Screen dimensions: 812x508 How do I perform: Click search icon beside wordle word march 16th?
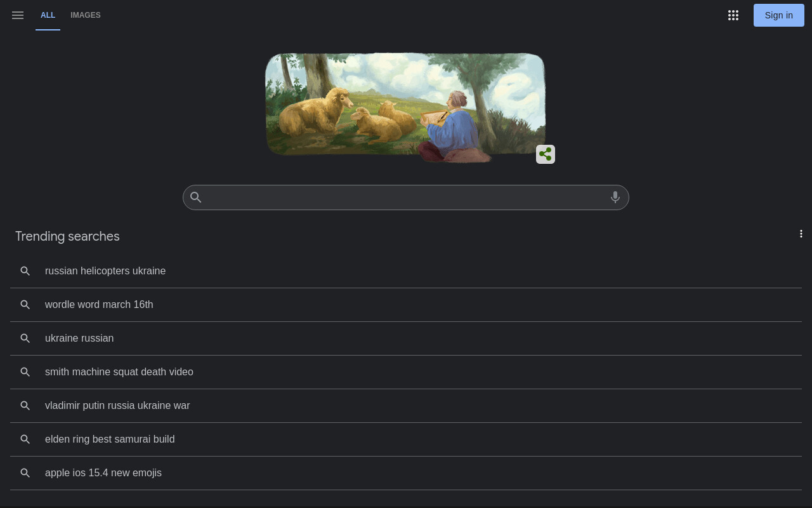click(x=25, y=305)
